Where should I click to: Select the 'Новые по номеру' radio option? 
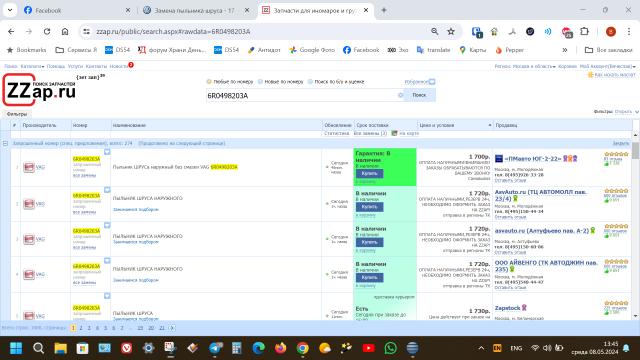point(260,82)
